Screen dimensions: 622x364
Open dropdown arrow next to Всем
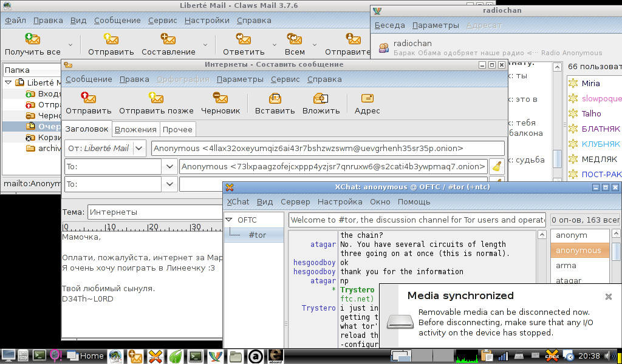pyautogui.click(x=315, y=45)
